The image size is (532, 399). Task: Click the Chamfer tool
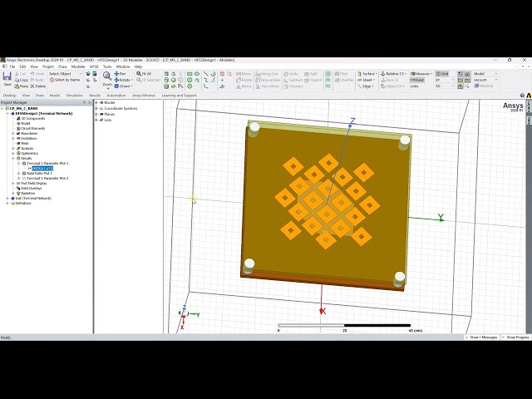pyautogui.click(x=344, y=80)
